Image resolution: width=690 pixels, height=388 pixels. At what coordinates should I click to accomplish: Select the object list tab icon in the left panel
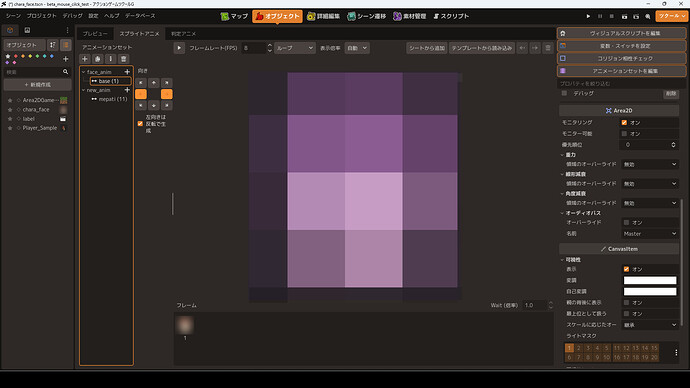[x=10, y=30]
